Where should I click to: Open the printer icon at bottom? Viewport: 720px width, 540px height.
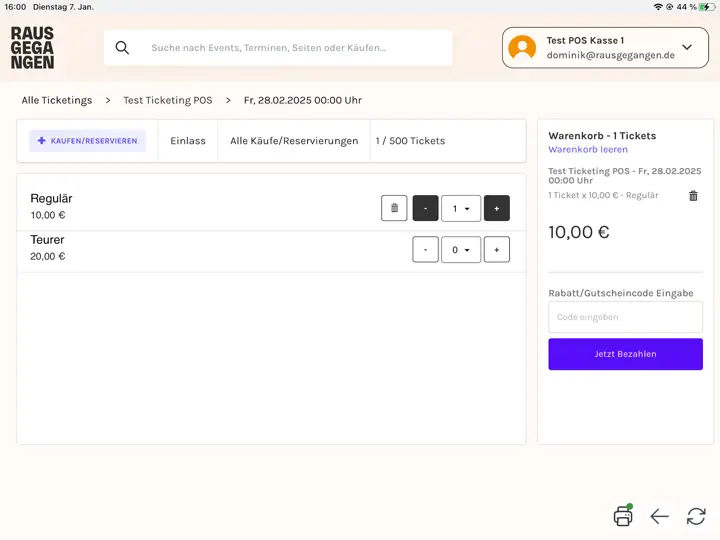(623, 515)
